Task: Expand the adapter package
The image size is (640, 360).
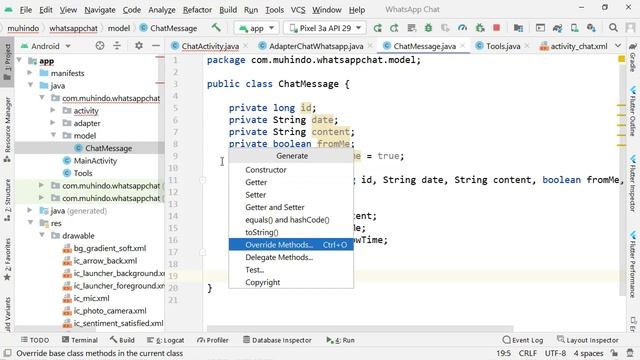Action: (x=53, y=122)
